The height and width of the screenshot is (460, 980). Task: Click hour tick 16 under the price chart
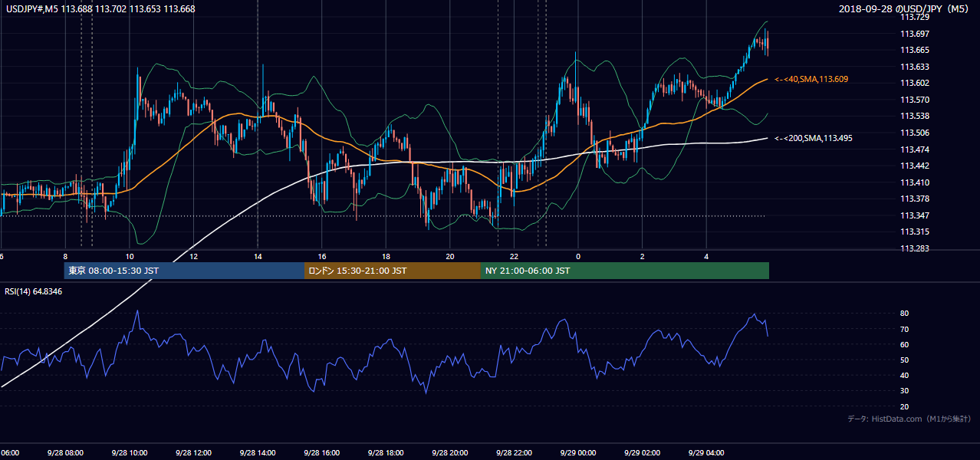(x=322, y=256)
